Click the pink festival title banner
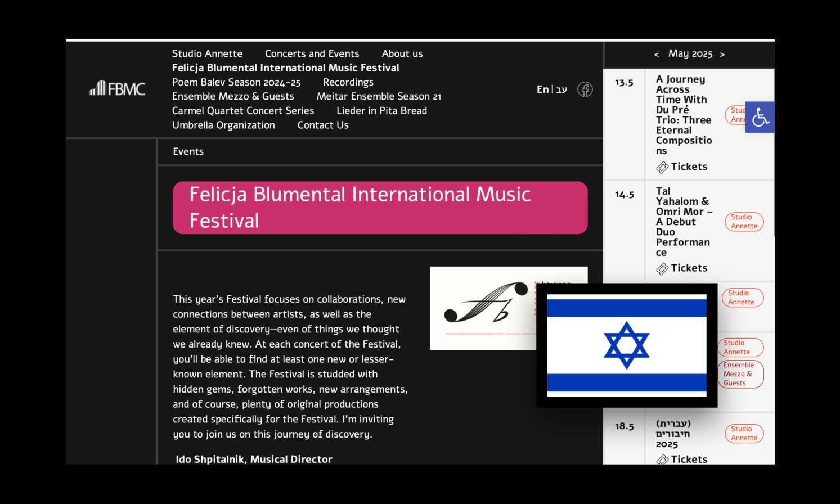The width and height of the screenshot is (840, 504). 380,208
